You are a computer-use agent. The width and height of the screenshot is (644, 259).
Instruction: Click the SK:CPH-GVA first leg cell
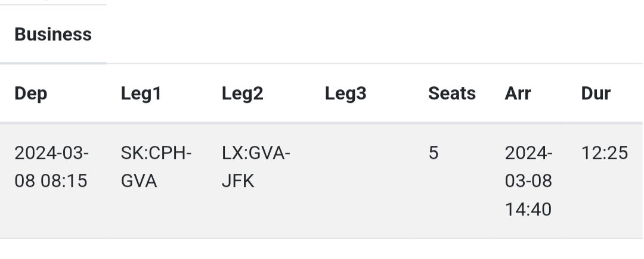tap(156, 167)
